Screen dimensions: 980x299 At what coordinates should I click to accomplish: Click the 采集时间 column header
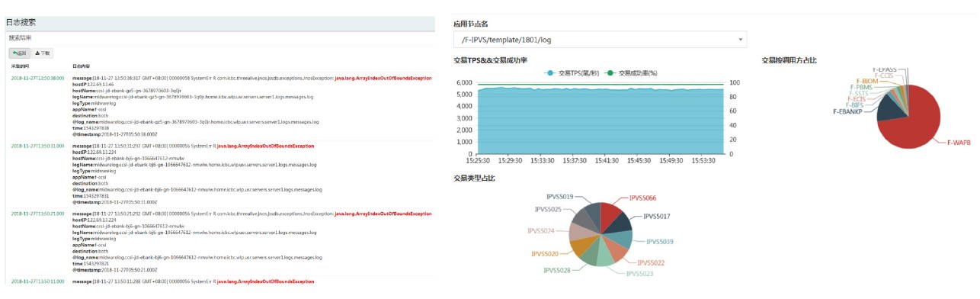pyautogui.click(x=19, y=66)
